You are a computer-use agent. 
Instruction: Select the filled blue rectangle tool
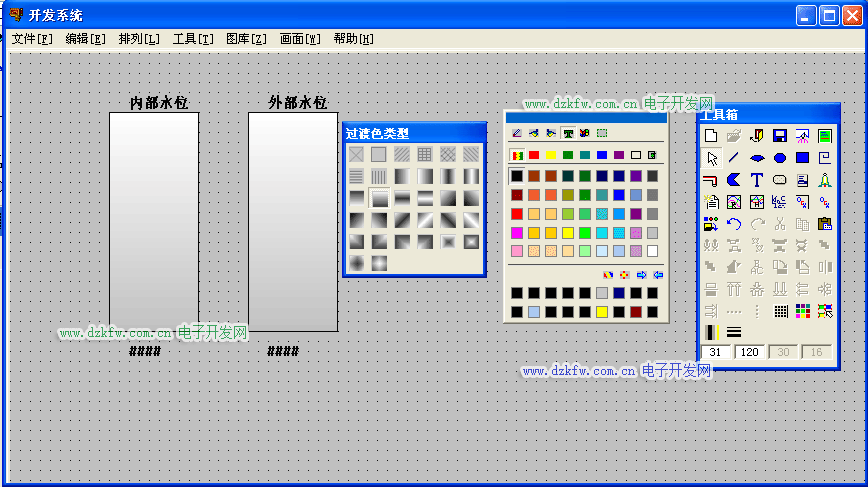802,158
